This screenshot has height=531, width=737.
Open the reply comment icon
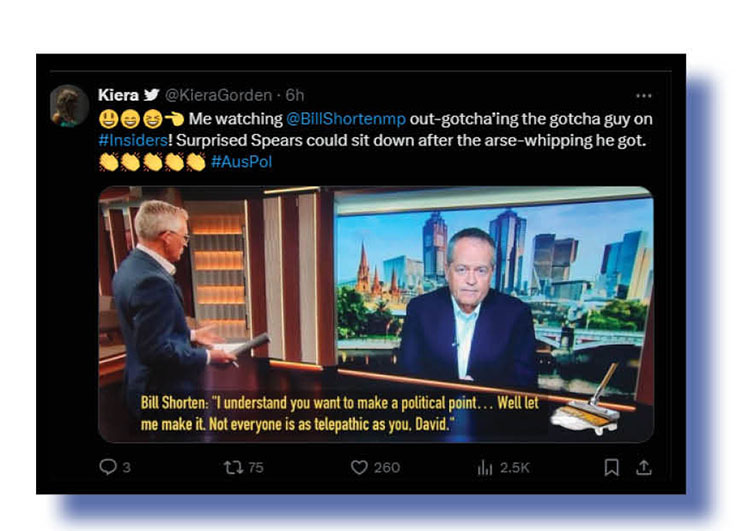(x=108, y=467)
